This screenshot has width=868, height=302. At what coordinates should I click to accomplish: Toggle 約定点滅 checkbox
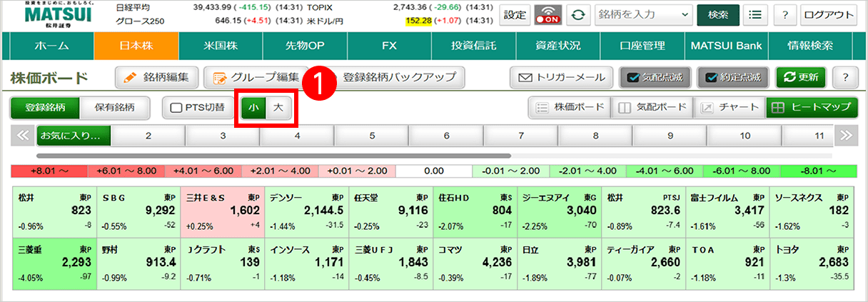[732, 76]
